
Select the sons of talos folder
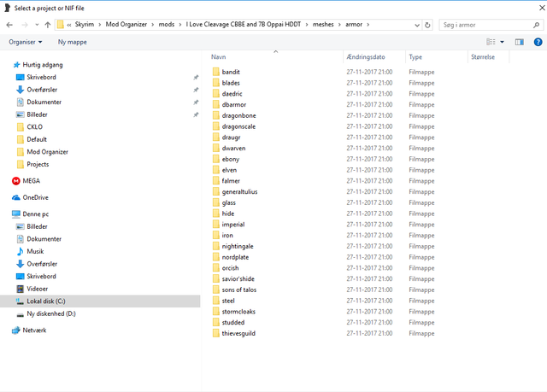click(239, 290)
